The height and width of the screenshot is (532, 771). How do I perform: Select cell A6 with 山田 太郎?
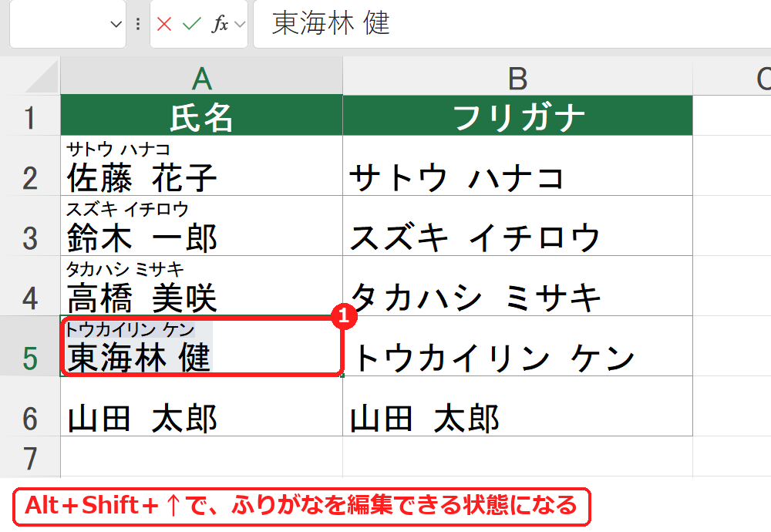[201, 406]
